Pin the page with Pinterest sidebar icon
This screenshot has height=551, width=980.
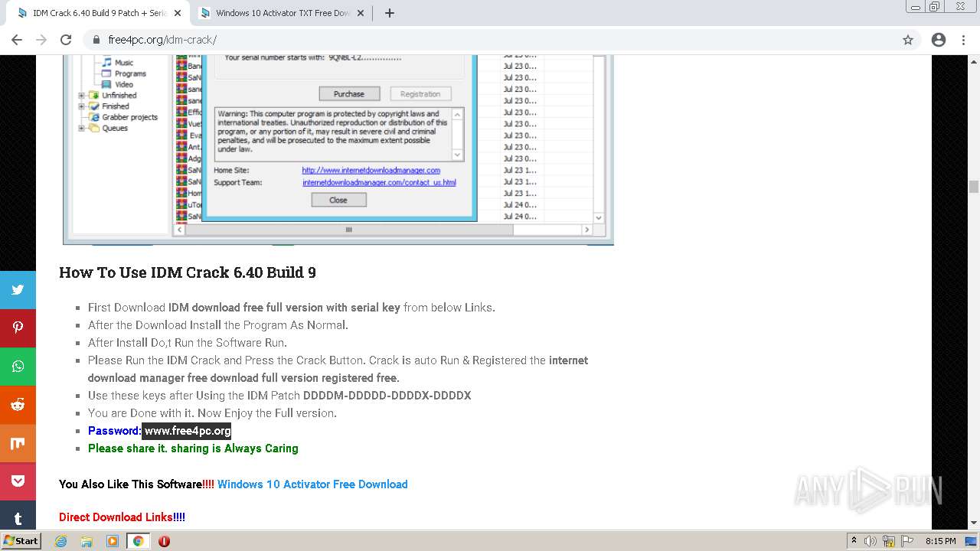(18, 328)
